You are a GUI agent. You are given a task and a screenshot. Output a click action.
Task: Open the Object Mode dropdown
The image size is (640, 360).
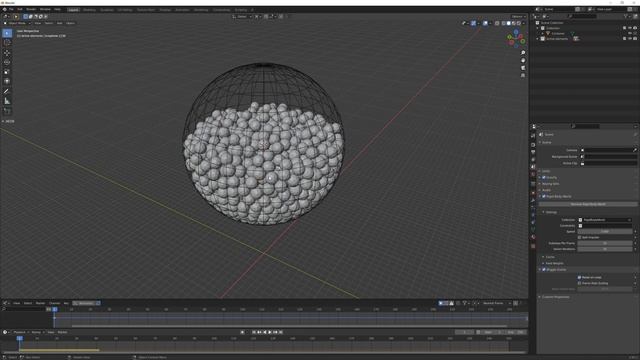(17, 23)
